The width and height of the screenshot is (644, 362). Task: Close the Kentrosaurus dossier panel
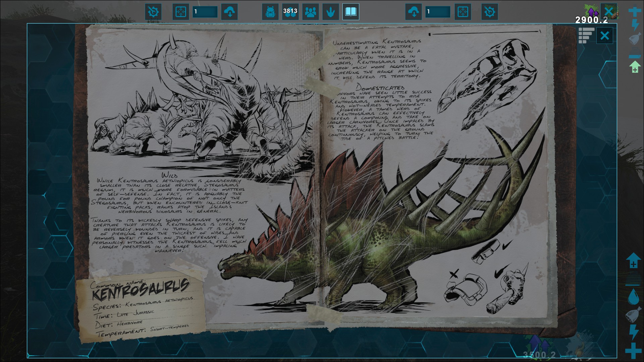pos(604,36)
